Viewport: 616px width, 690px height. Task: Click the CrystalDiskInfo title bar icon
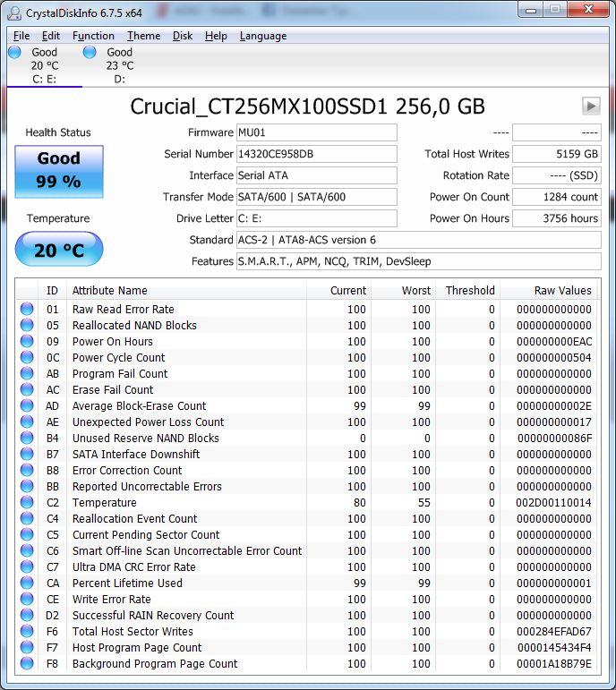[x=14, y=13]
